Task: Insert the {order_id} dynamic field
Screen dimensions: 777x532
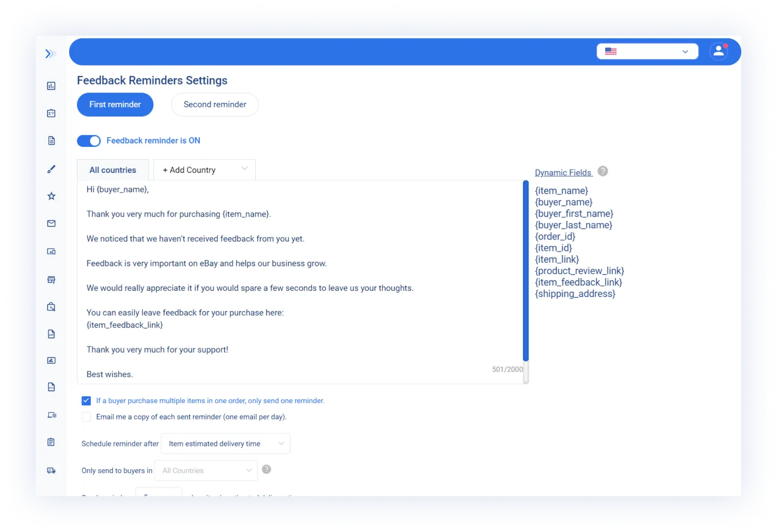Action: click(555, 236)
